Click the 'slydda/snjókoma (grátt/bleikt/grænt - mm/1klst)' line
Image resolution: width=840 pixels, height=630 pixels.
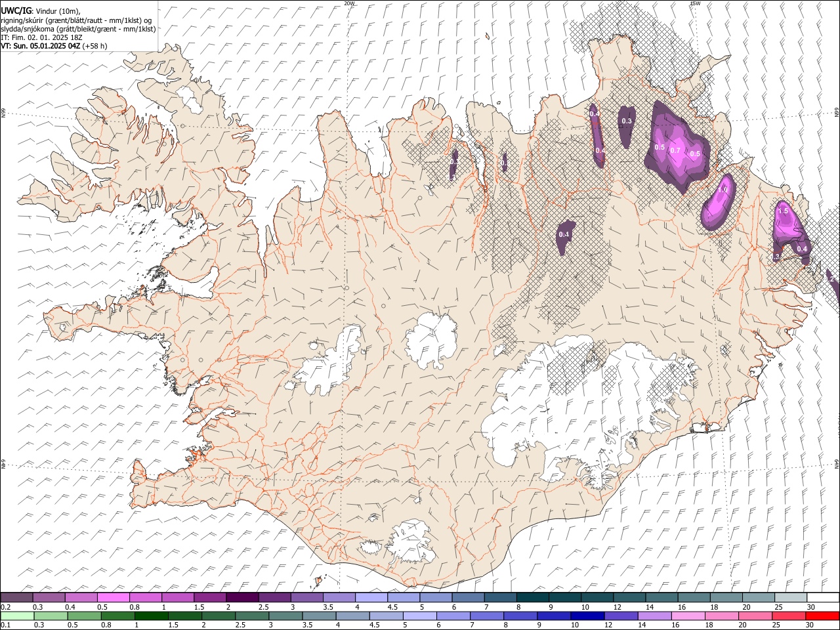pos(78,29)
